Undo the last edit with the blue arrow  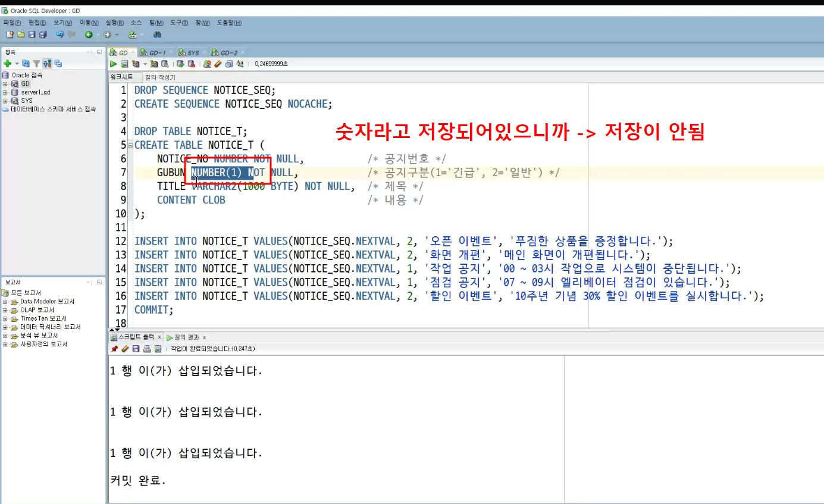pos(60,35)
